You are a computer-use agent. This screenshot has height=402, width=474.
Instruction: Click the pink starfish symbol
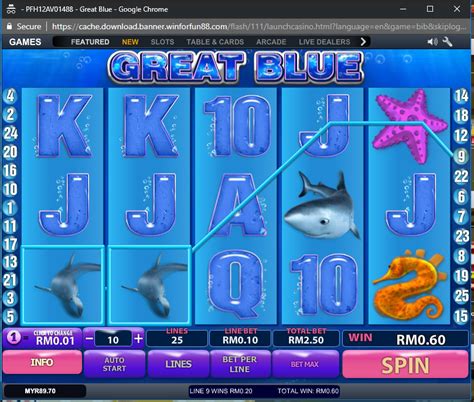coord(410,126)
